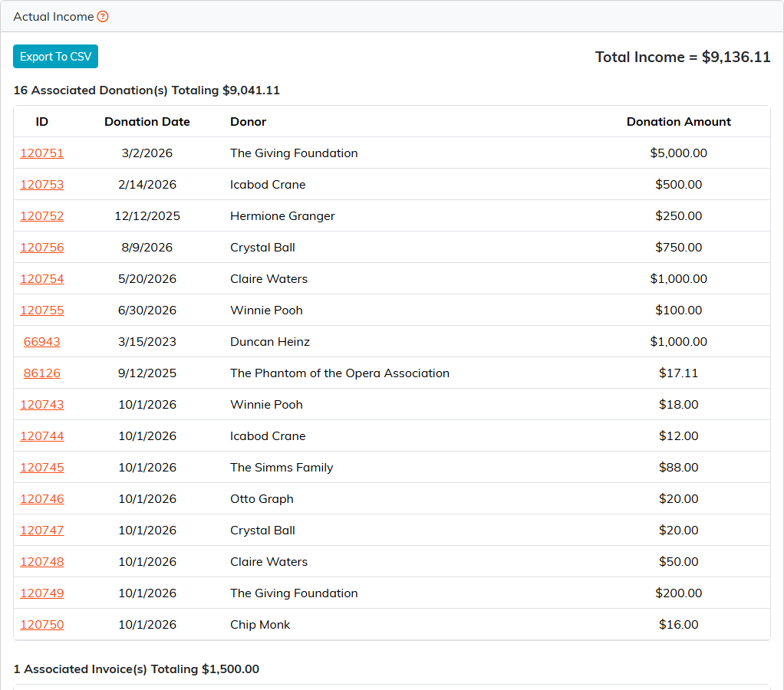Click donor Duncan Heinz

point(270,342)
